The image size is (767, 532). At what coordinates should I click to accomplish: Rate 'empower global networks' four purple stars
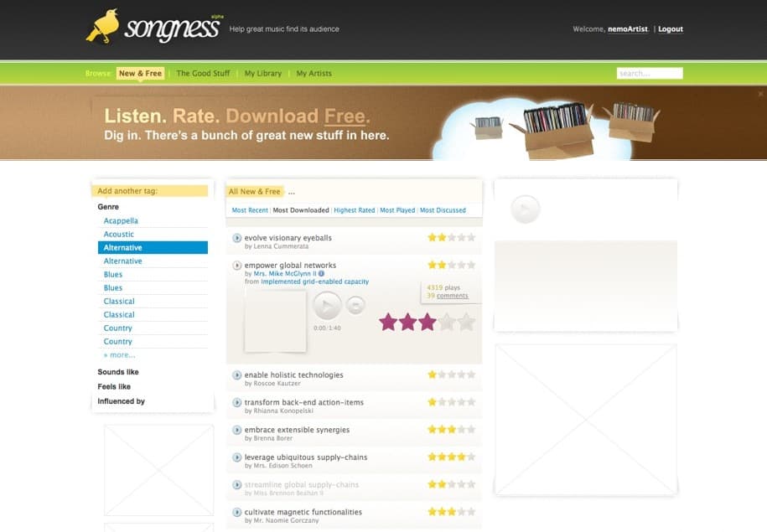click(x=447, y=322)
